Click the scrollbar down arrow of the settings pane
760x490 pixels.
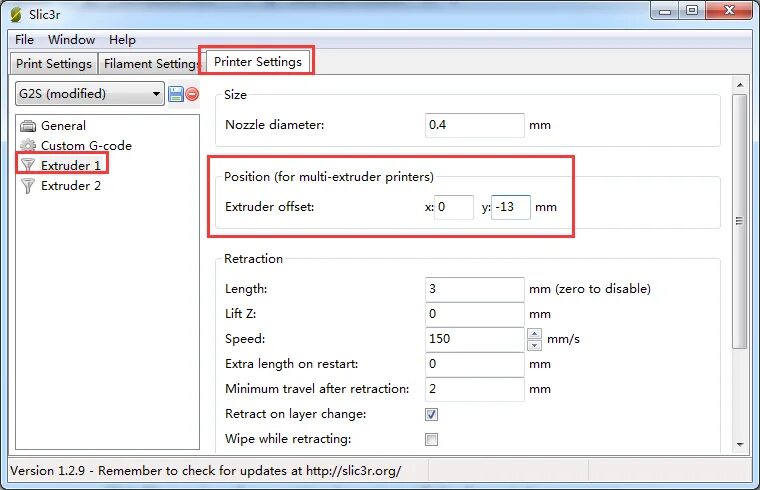[740, 444]
